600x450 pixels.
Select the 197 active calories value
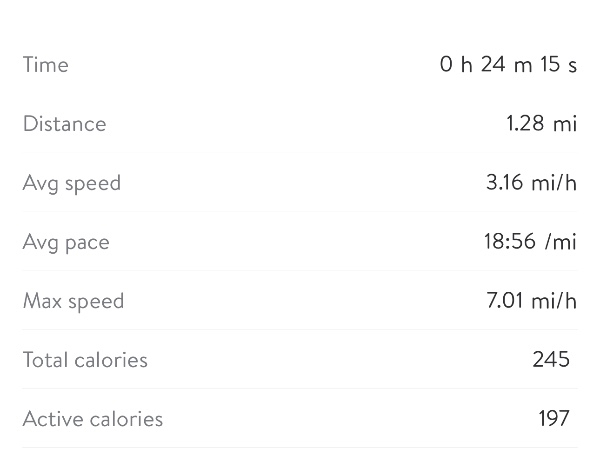pyautogui.click(x=553, y=419)
